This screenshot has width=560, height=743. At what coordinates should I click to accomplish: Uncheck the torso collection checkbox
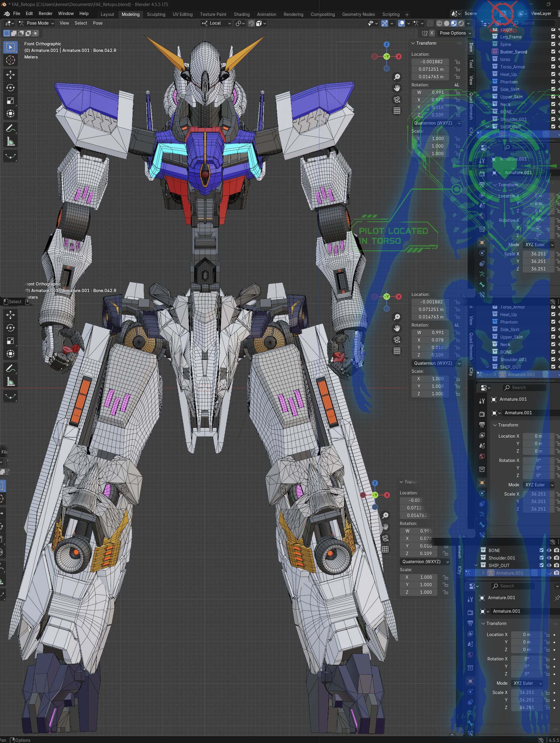[x=553, y=59]
